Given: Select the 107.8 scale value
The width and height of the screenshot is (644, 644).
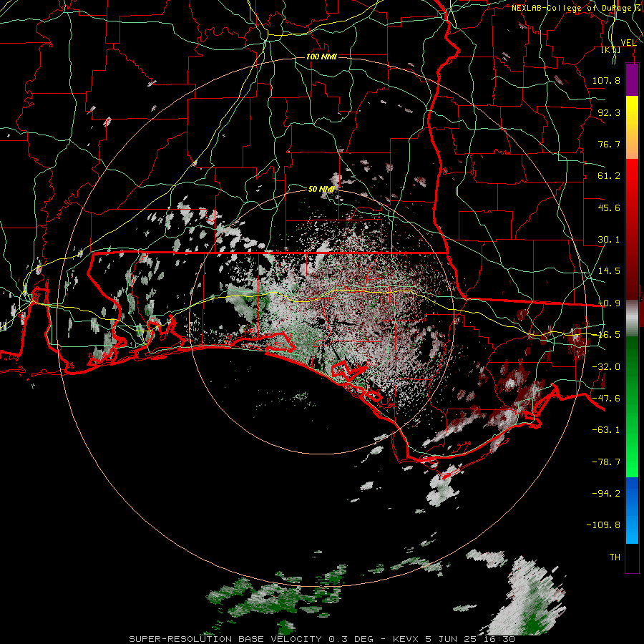Looking at the screenshot, I should [x=606, y=80].
